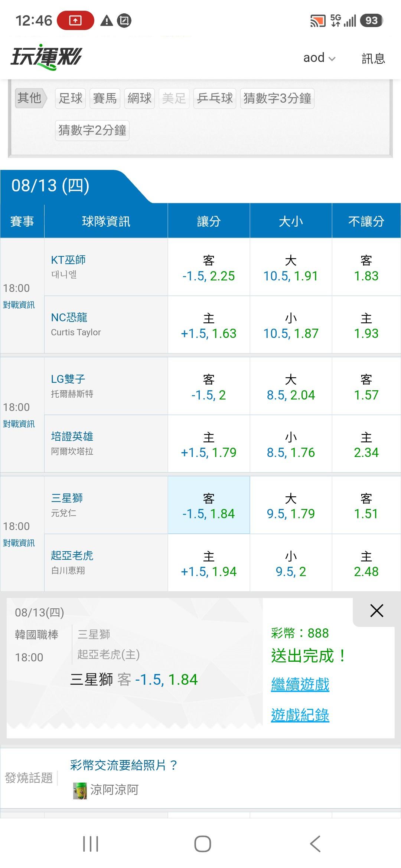Image resolution: width=401 pixels, height=868 pixels.
Task: Switch to the 乒乓球 category
Action: pyautogui.click(x=215, y=98)
